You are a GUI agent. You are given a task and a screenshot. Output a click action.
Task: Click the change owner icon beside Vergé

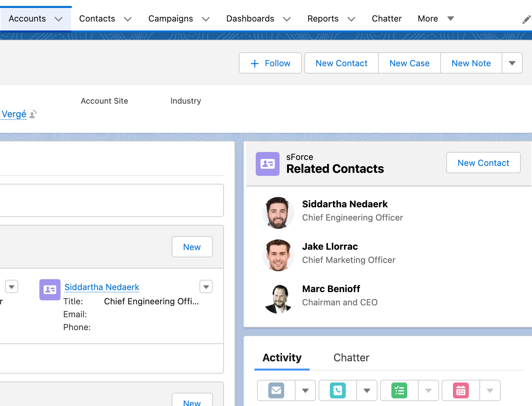(x=33, y=114)
